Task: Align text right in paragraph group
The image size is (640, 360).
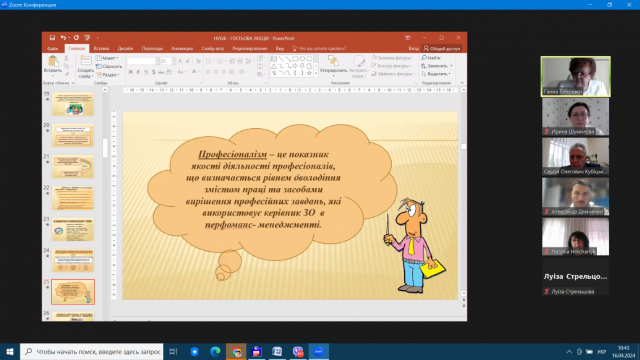Action: pyautogui.click(x=224, y=72)
